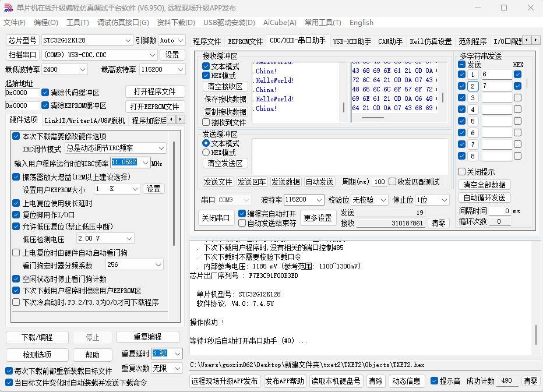The image size is (543, 392).
Task: Toggle 清除EEPROM缓冲区 checkbox
Action: tap(45, 105)
